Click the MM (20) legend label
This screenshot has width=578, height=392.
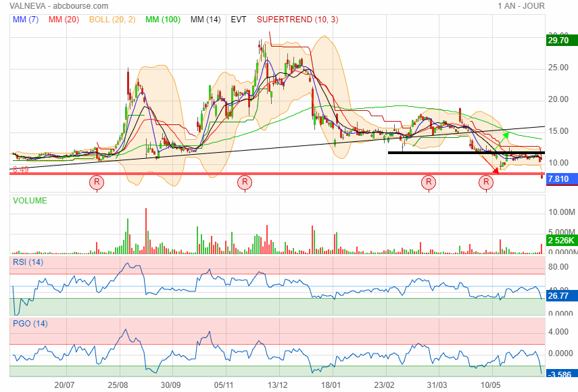coord(64,20)
